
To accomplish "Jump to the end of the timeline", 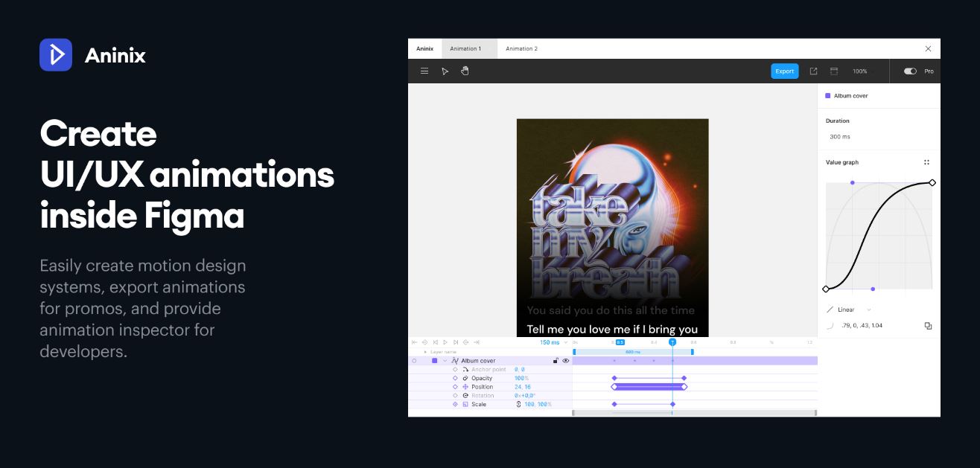I will pyautogui.click(x=477, y=342).
